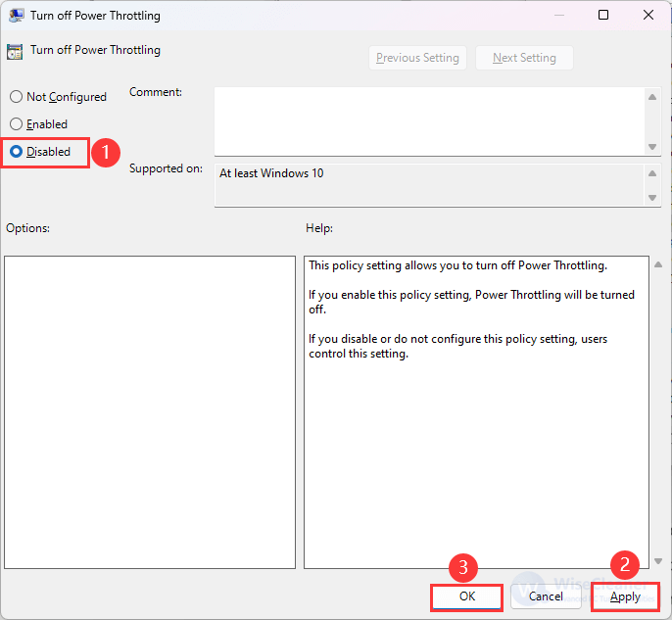Click the Comment box scroll down arrow

coord(652,147)
